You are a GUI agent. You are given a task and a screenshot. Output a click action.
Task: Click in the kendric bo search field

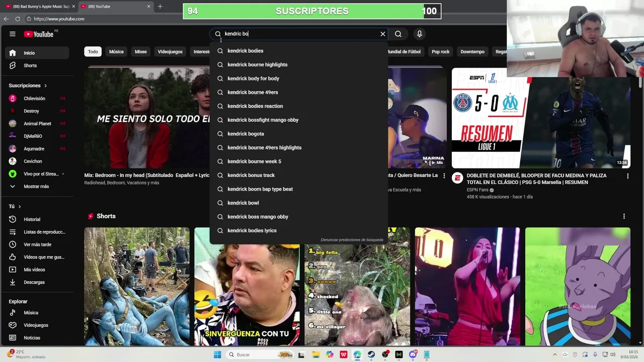[299, 34]
